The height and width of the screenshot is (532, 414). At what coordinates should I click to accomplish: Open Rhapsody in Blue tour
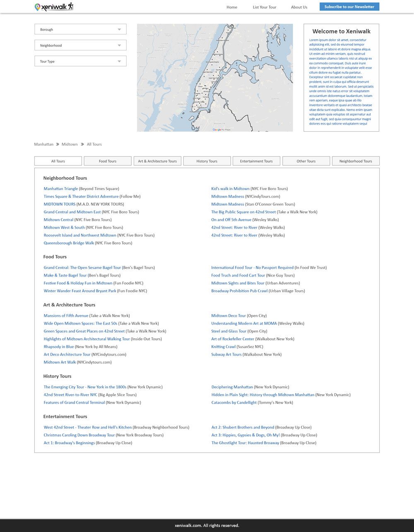(59, 347)
